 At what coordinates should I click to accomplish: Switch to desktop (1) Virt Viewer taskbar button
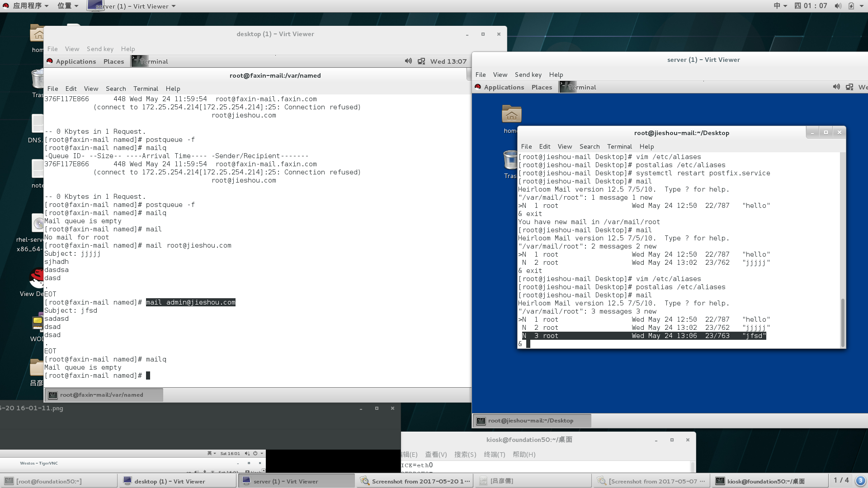[178, 481]
